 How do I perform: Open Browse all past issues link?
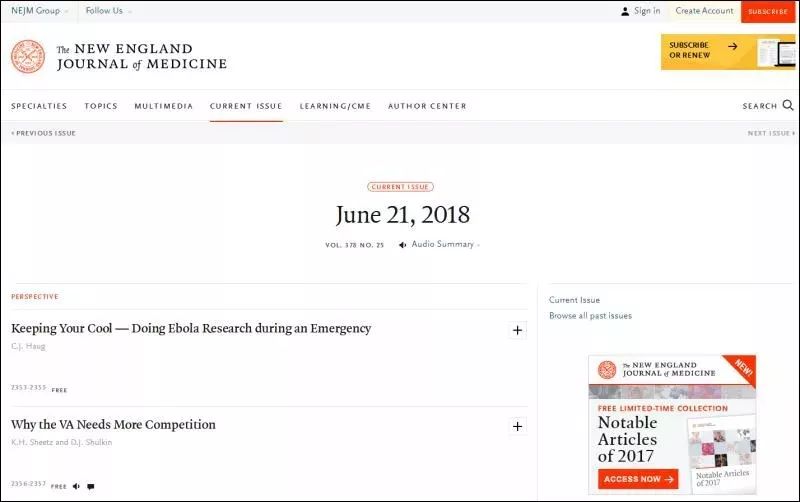(x=590, y=316)
